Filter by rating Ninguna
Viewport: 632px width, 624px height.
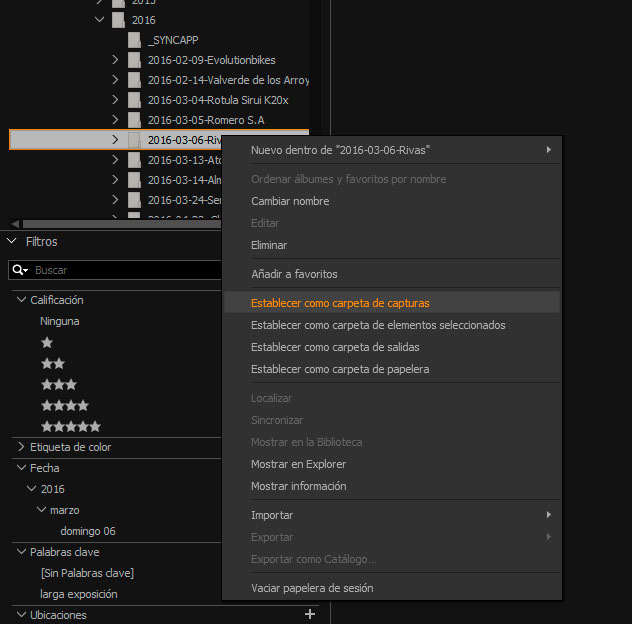[x=59, y=321]
